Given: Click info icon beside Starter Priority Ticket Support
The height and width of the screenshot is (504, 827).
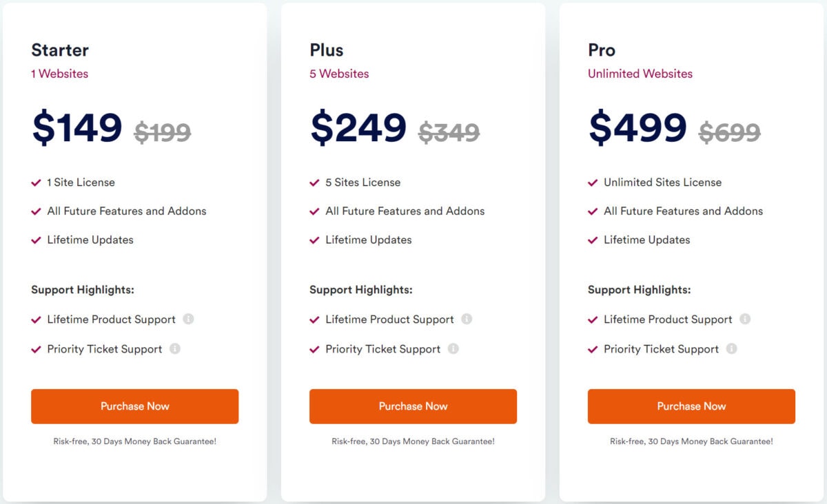Looking at the screenshot, I should pyautogui.click(x=175, y=348).
